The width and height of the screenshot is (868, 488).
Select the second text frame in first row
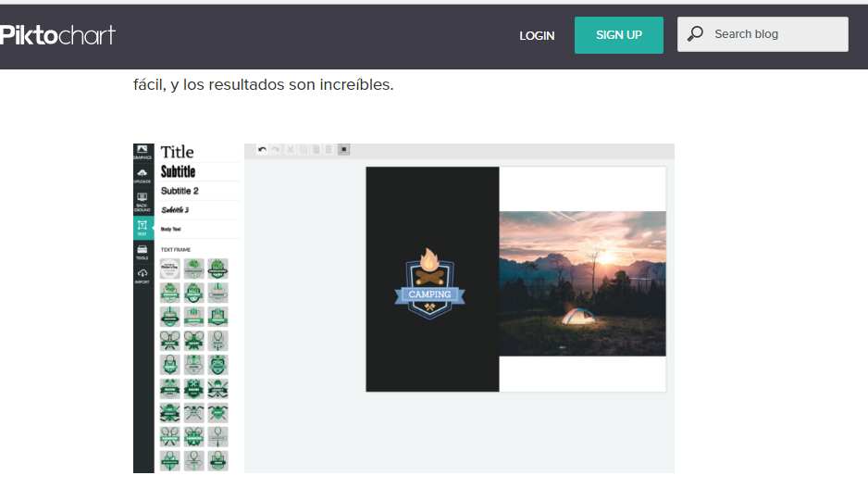tap(193, 269)
